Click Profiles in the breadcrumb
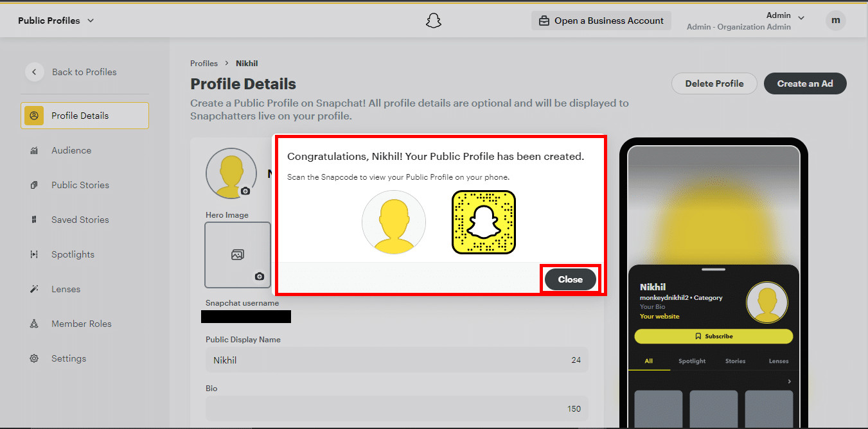 [204, 63]
